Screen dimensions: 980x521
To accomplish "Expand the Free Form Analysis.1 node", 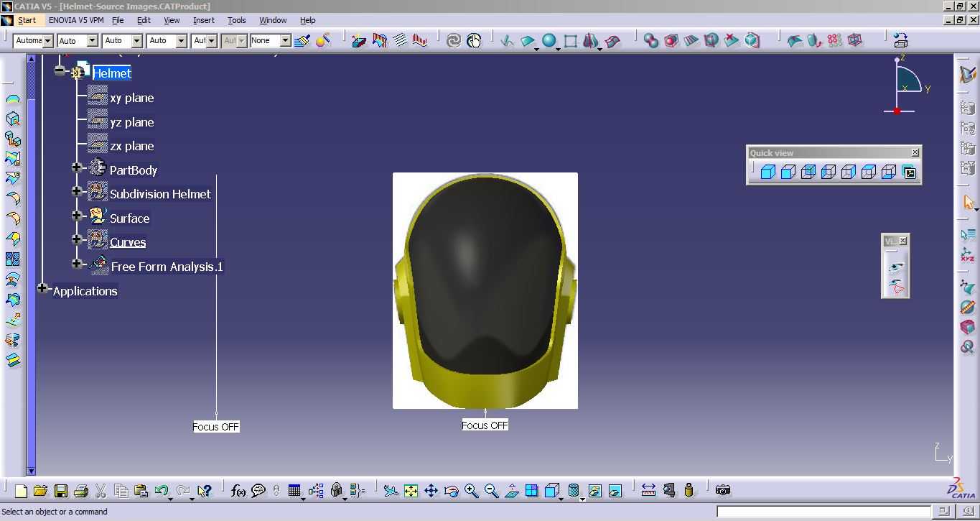I will pyautogui.click(x=77, y=264).
